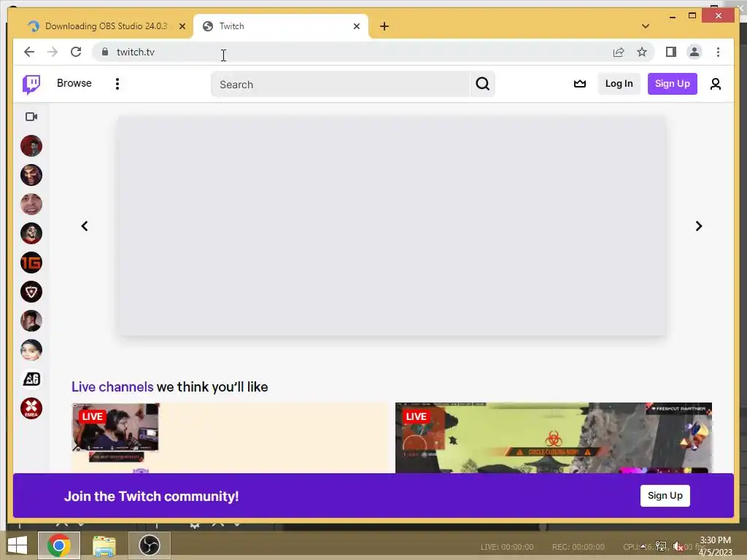Open the first sidebar channel avatar
Image resolution: width=747 pixels, height=560 pixels.
pyautogui.click(x=31, y=146)
